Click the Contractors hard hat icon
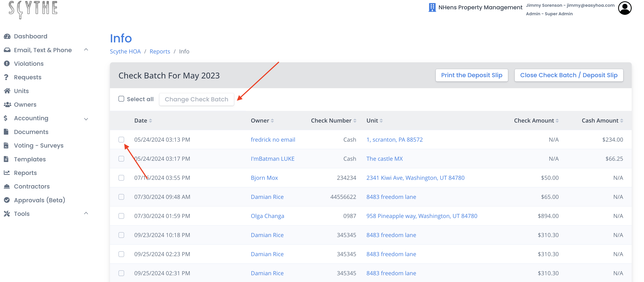The height and width of the screenshot is (282, 644). point(7,186)
